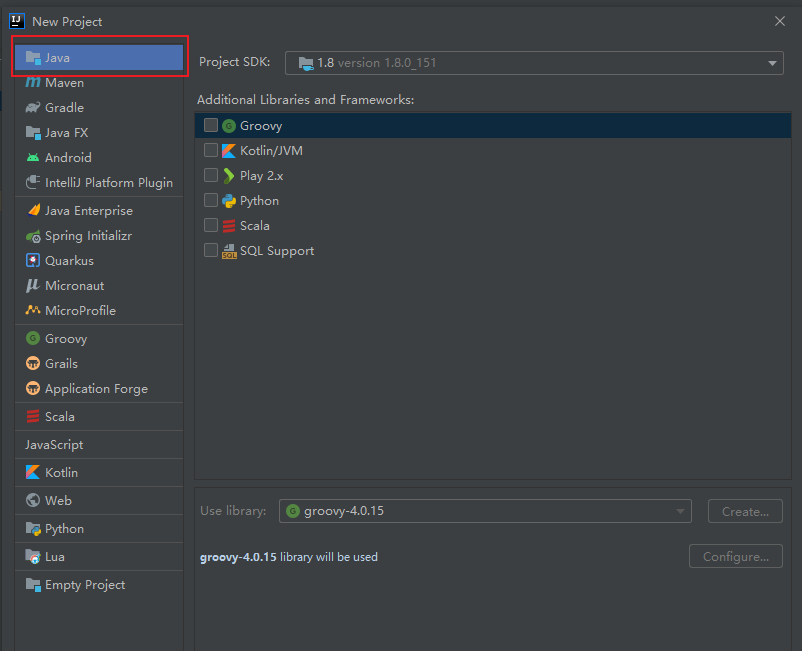This screenshot has width=802, height=651.
Task: Enable the Groovy framework checkbox
Action: tap(211, 125)
